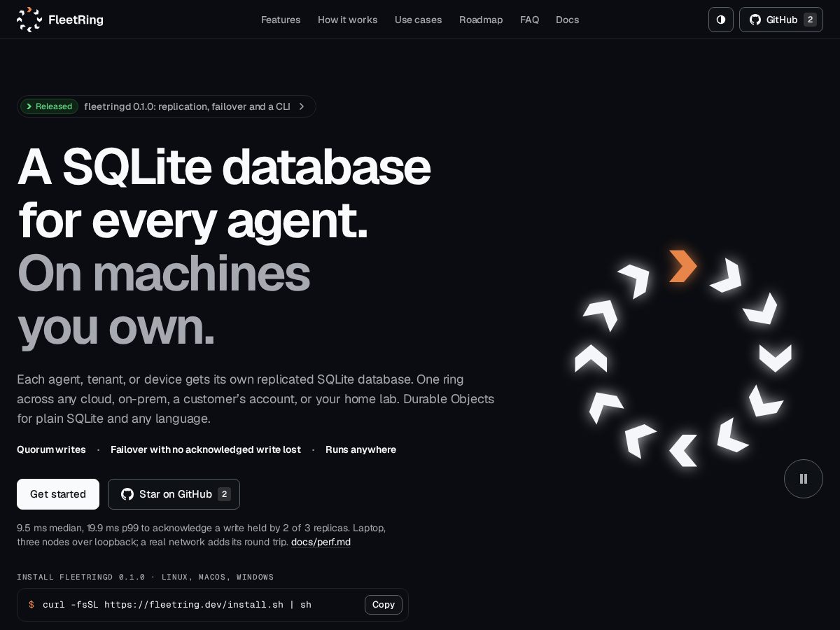Click the chevron on the release banner
The height and width of the screenshot is (630, 840).
tap(302, 106)
